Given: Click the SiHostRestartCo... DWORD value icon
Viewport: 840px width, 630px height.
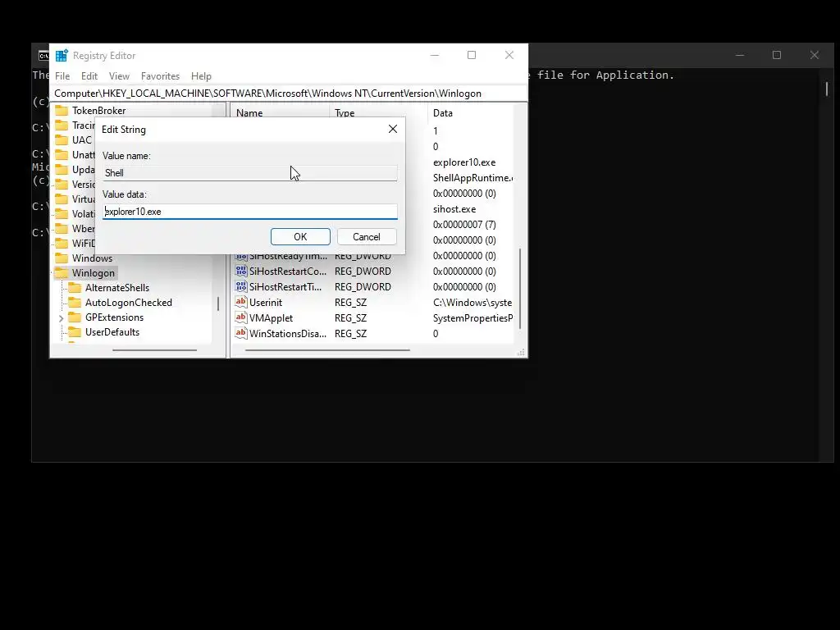Looking at the screenshot, I should click(241, 271).
